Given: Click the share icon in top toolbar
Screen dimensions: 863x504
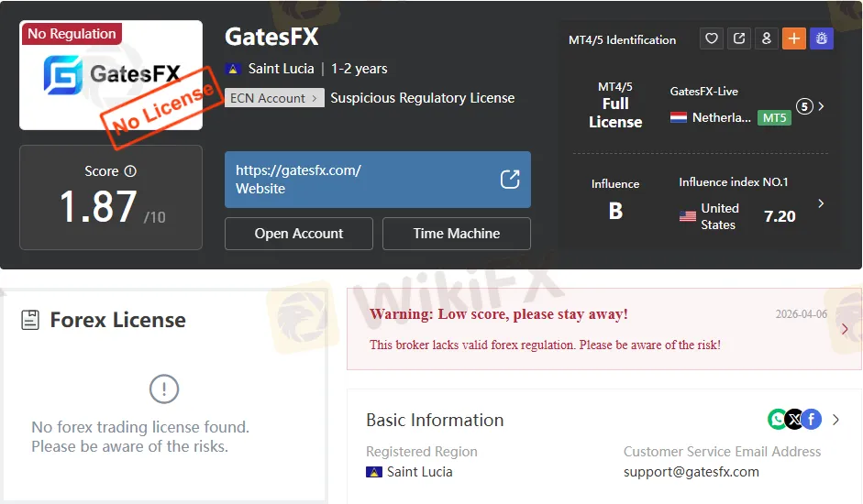Looking at the screenshot, I should (x=739, y=38).
